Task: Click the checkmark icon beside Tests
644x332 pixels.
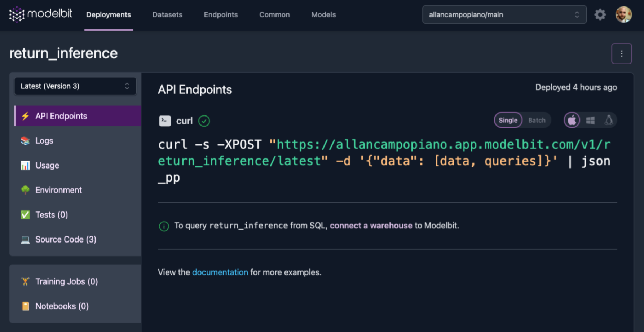Action: click(25, 215)
